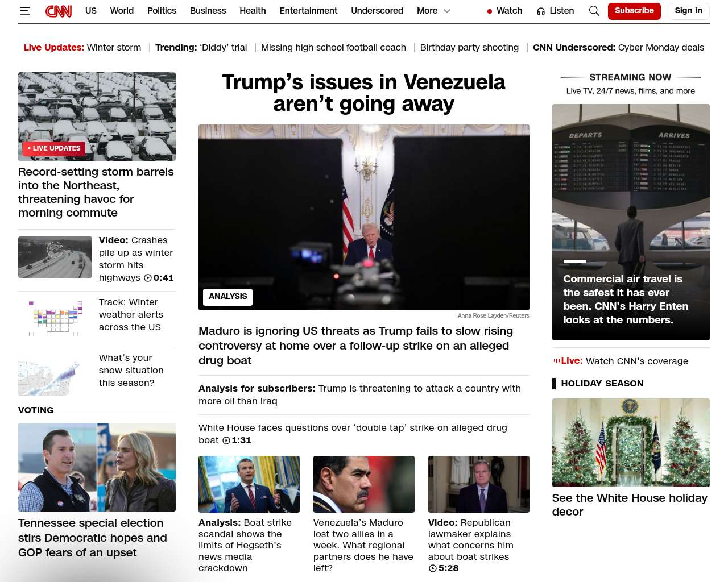Screen dimensions: 728x582
Task: Open the US section
Action: coord(91,11)
